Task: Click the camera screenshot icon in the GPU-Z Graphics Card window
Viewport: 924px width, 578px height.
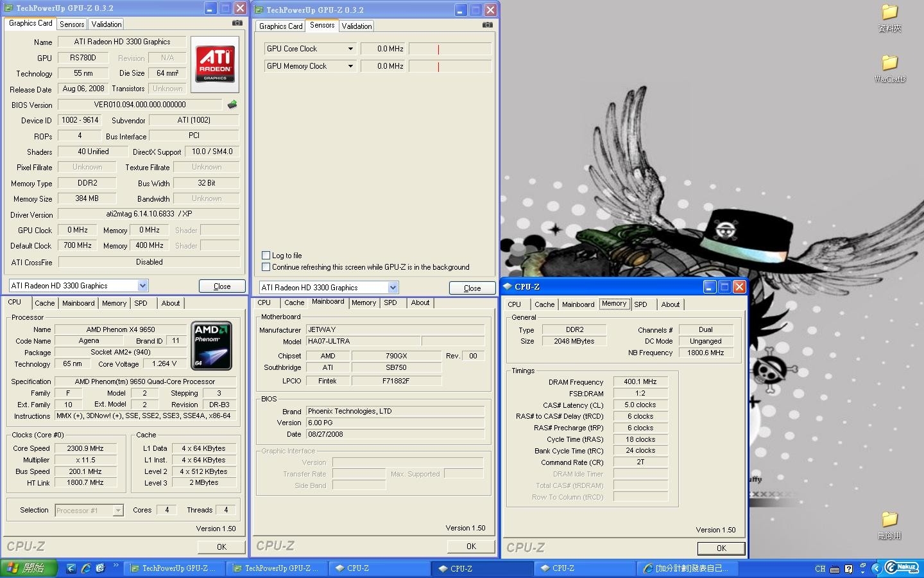Action: (237, 23)
